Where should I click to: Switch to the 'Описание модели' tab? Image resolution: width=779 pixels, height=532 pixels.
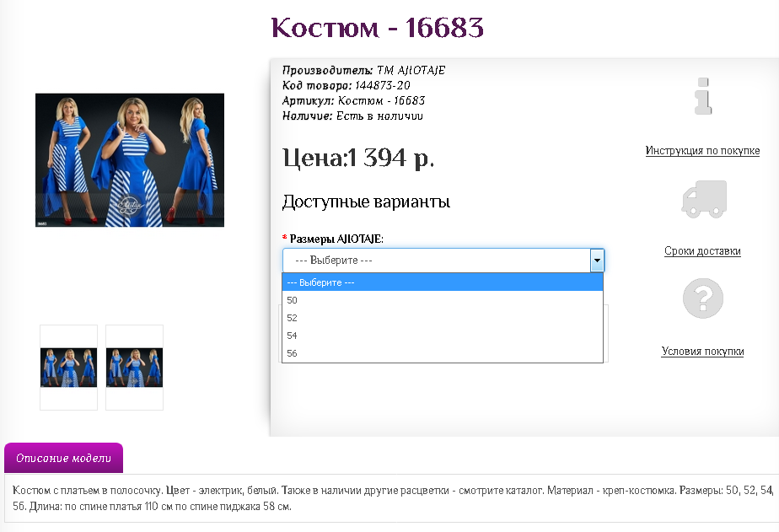(63, 458)
